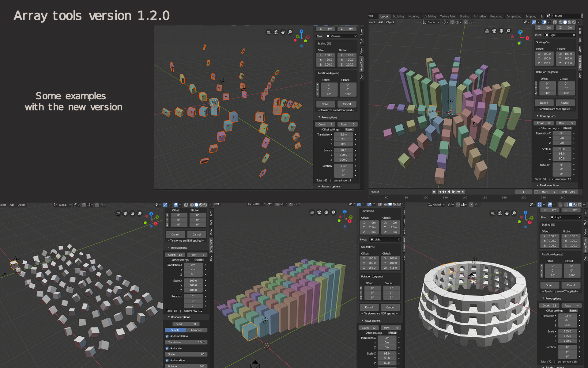Enable Rendered viewport shading sphere icon
588x368 pixels.
(x=574, y=22)
